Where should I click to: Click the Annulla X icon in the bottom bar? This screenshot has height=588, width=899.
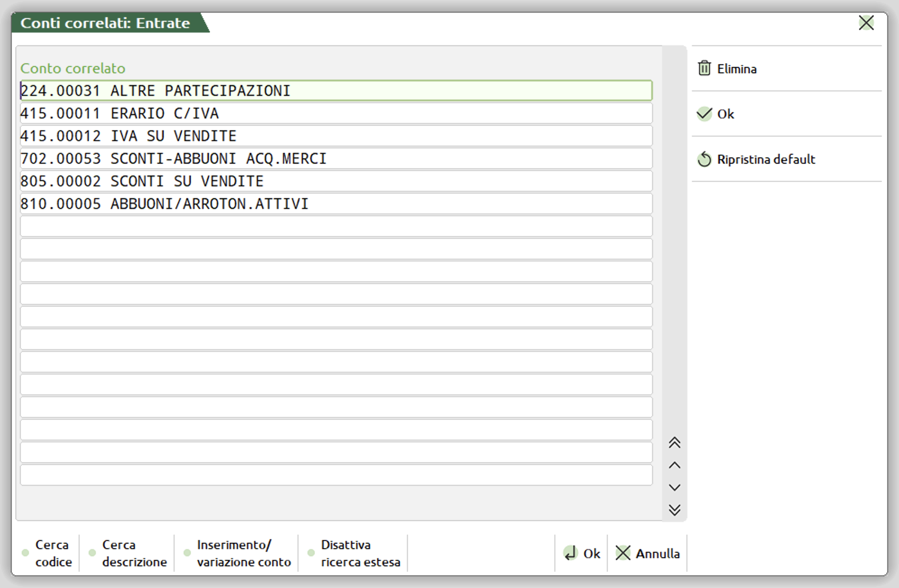(623, 553)
